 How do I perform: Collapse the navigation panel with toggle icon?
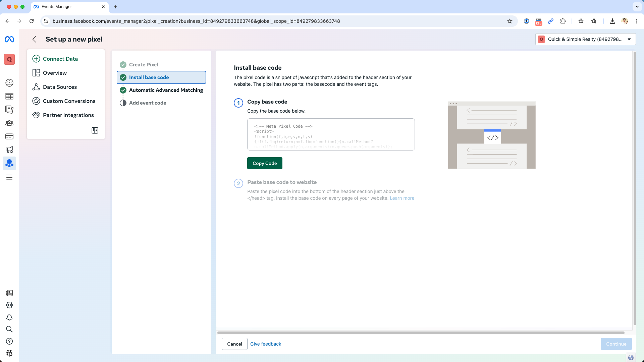[x=95, y=130]
